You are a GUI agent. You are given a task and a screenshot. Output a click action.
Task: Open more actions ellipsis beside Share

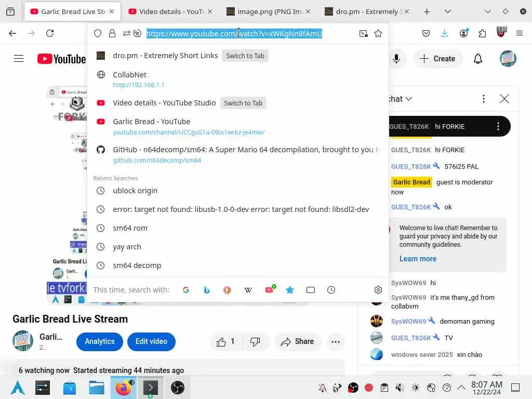336,342
